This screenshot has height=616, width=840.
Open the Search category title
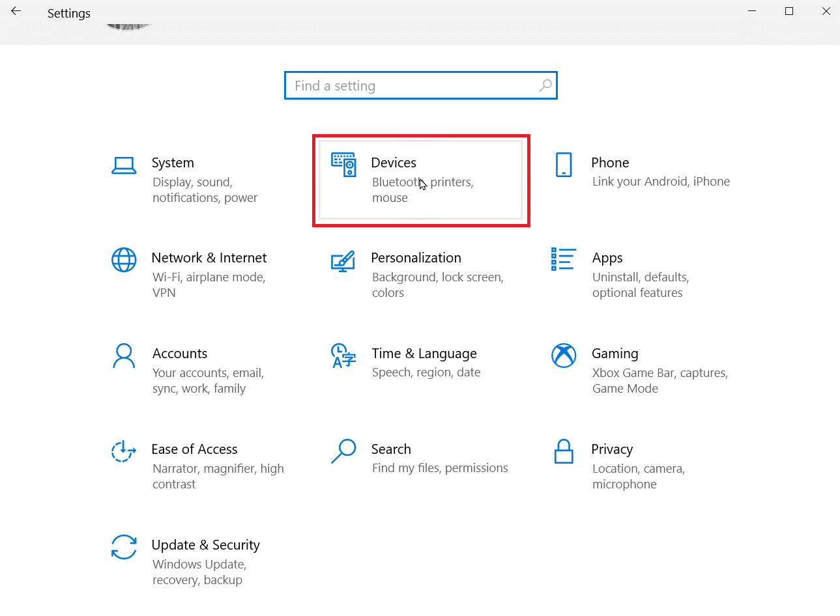tap(391, 449)
